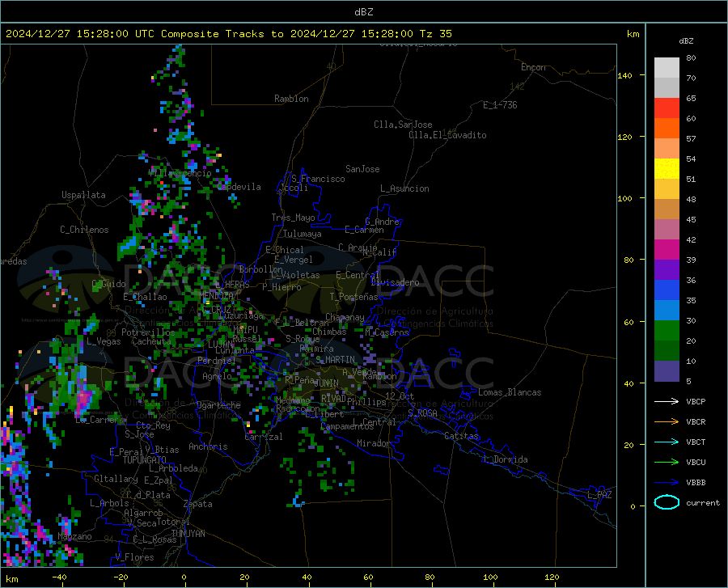728x588 pixels.
Task: Click the SanJose label on map
Action: tap(362, 169)
